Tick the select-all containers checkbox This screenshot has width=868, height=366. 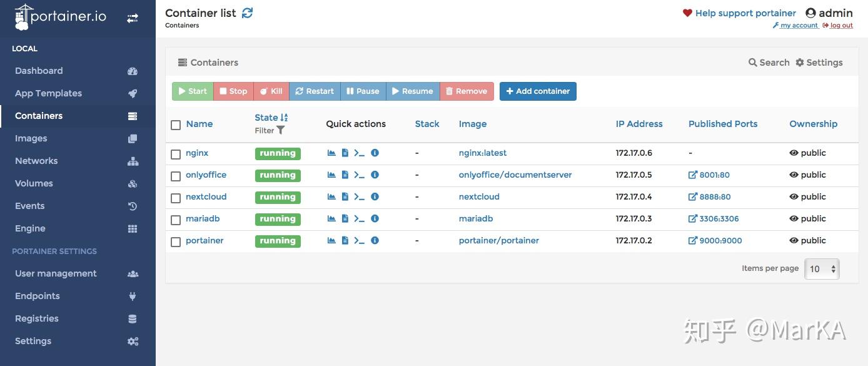176,125
